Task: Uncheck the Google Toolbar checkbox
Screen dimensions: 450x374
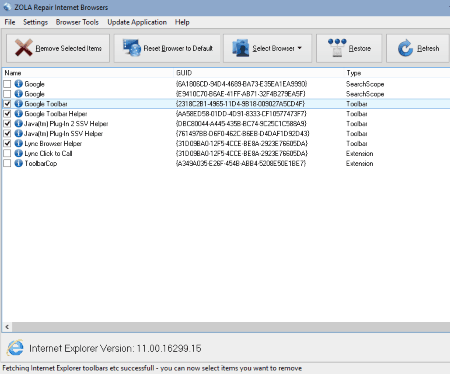Action: [7, 104]
